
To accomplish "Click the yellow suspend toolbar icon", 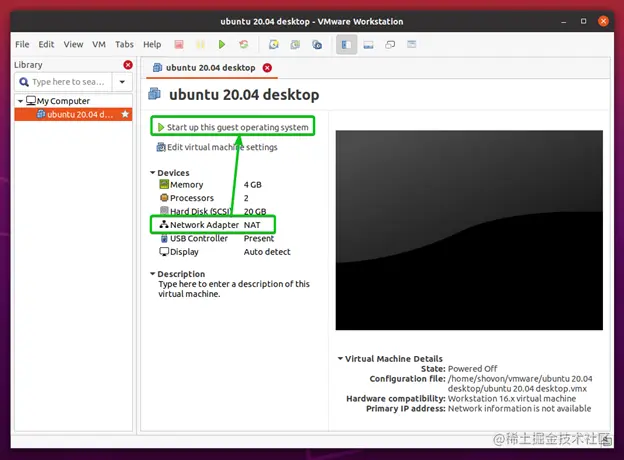I will (201, 45).
